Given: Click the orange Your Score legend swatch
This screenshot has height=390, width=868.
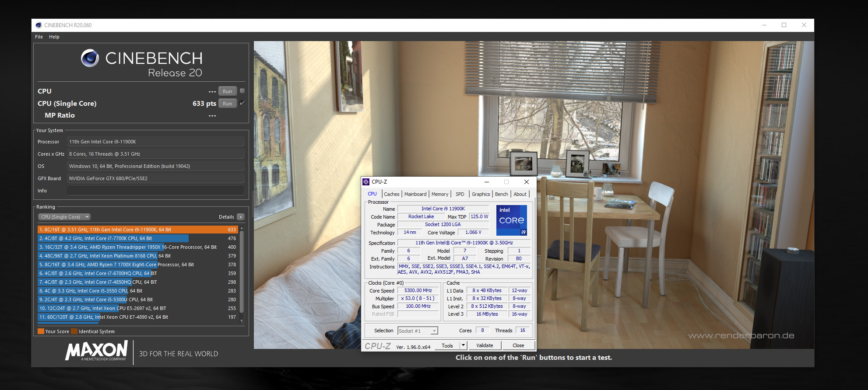Looking at the screenshot, I should [41, 331].
